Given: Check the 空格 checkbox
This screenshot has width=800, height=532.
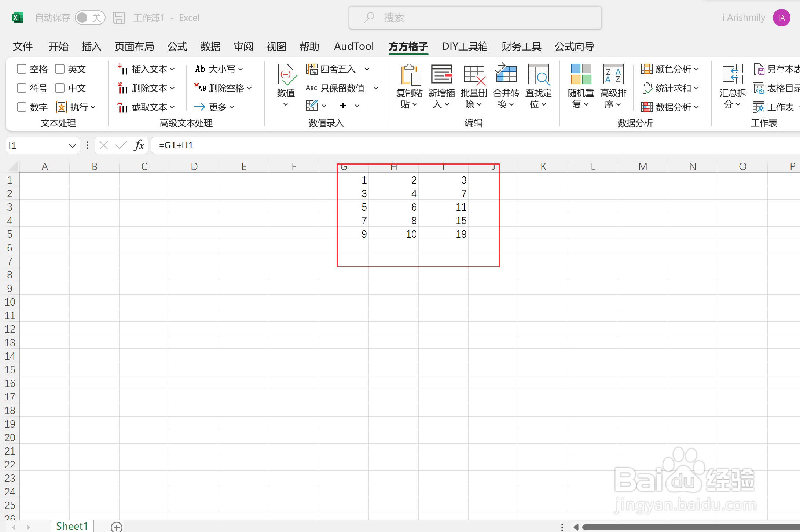Looking at the screenshot, I should coord(22,69).
